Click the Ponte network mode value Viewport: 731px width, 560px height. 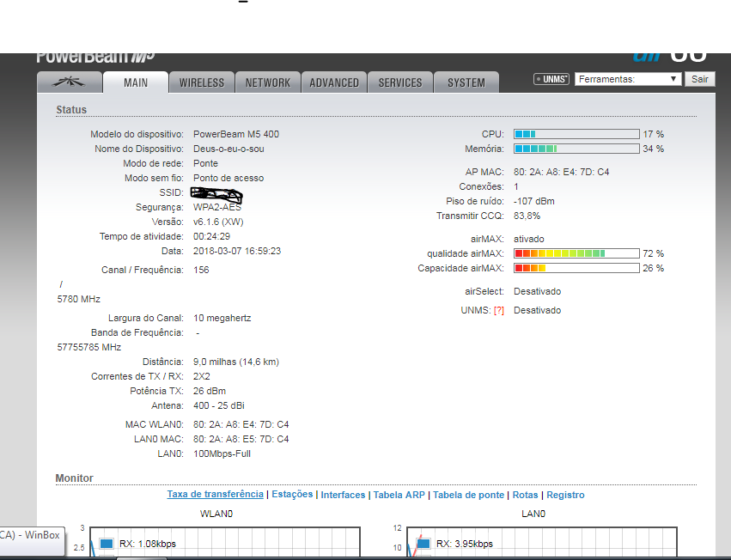(205, 164)
